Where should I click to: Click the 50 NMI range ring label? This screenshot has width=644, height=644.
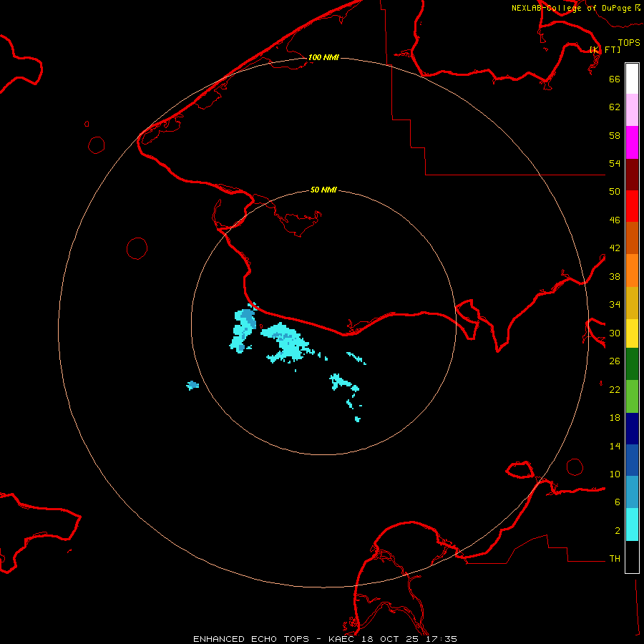point(323,190)
